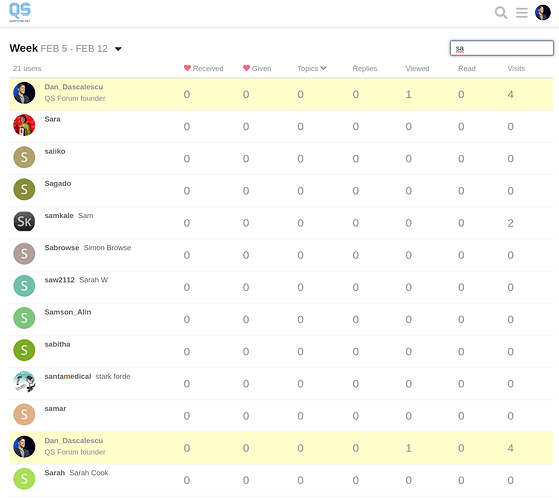Screen dimensions: 559x500
Task: Open the sabitha username link
Action: pos(57,344)
